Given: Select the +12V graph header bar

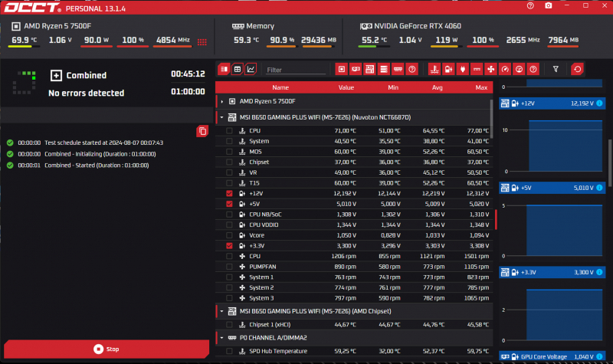Looking at the screenshot, I should (552, 103).
